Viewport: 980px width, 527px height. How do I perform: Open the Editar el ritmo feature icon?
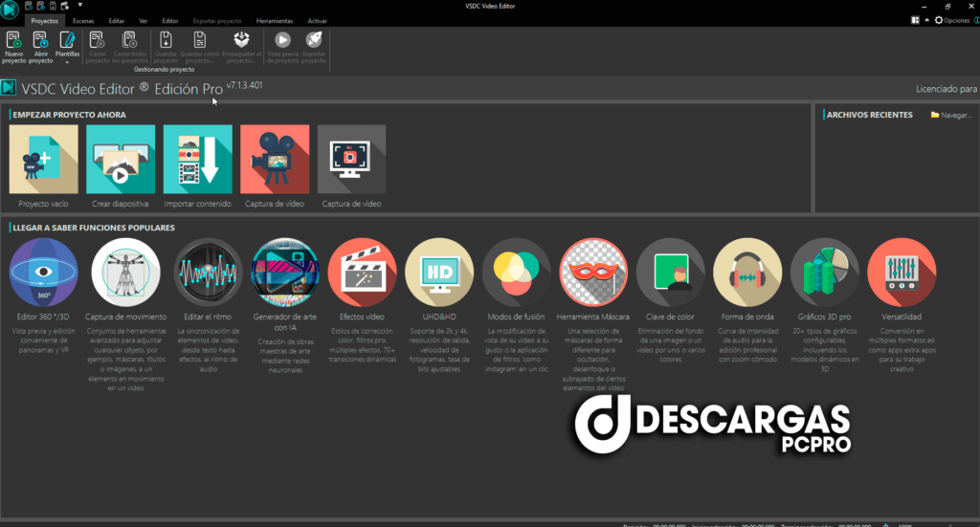click(x=208, y=273)
